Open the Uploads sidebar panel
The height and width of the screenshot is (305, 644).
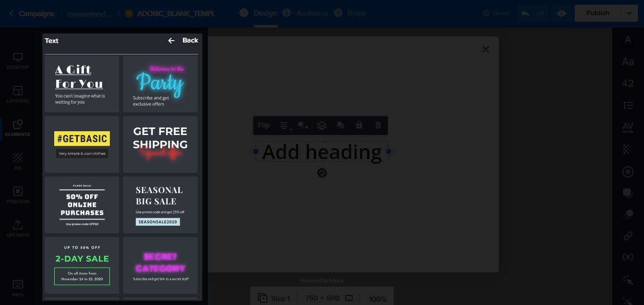18,229
